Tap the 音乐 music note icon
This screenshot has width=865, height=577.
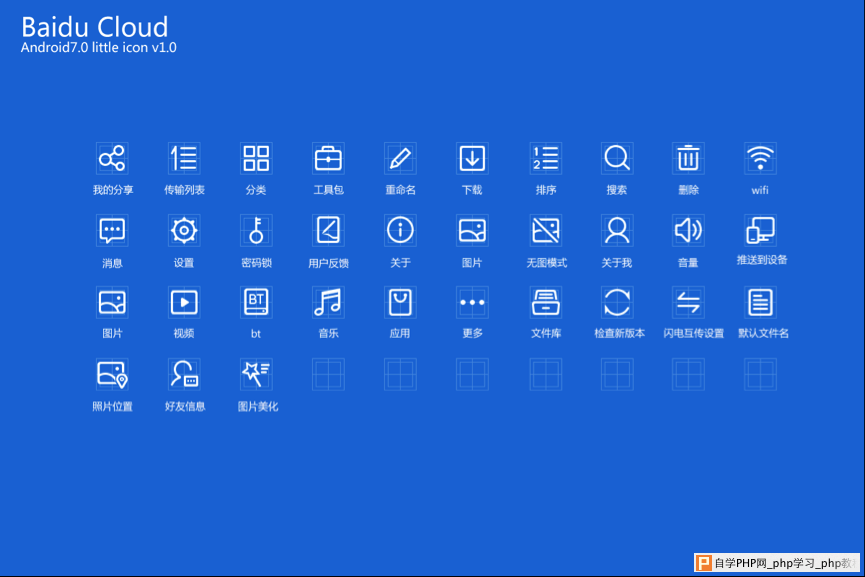click(328, 302)
